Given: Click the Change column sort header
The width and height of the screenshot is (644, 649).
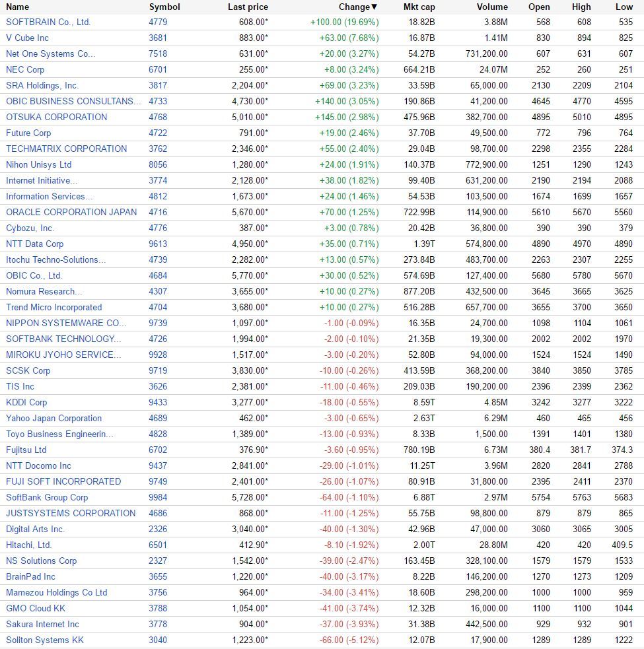Looking at the screenshot, I should [358, 7].
